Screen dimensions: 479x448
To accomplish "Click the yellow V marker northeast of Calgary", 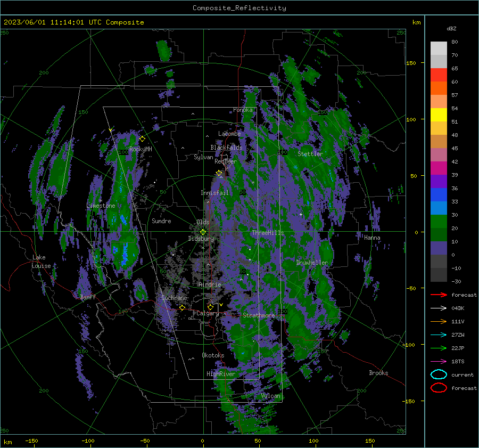I will pyautogui.click(x=221, y=305).
